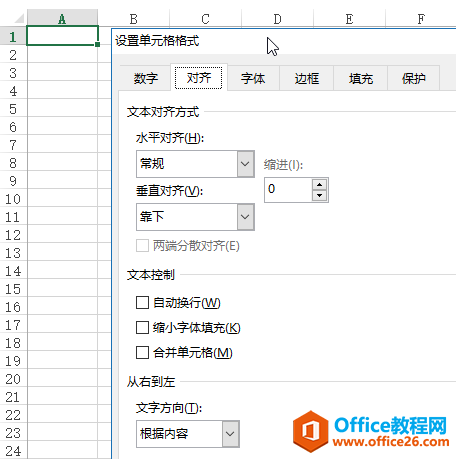The width and height of the screenshot is (456, 459).
Task: Switch to the 字体 tab
Action: tap(253, 78)
